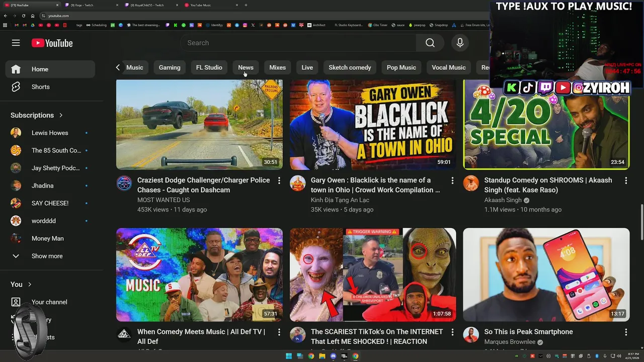Click the search magnifier button

click(x=430, y=43)
